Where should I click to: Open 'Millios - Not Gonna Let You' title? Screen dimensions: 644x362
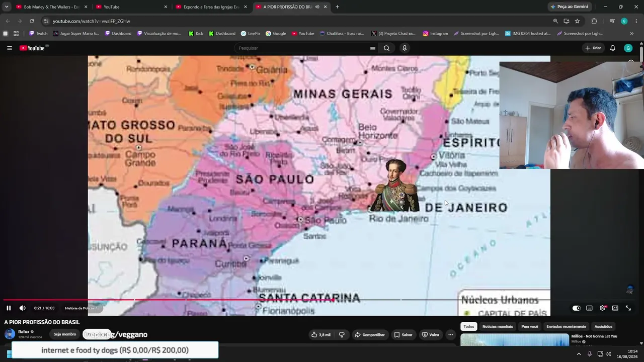(x=594, y=336)
